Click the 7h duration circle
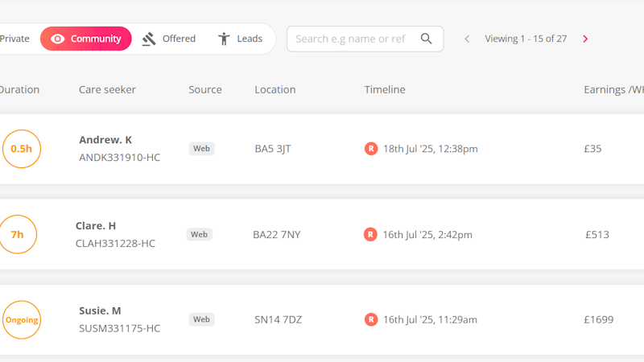Image resolution: width=644 pixels, height=362 pixels. point(17,234)
